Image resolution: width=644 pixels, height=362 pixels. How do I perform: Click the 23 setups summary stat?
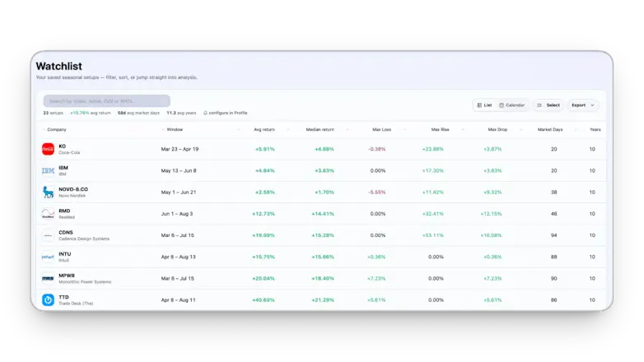point(54,113)
